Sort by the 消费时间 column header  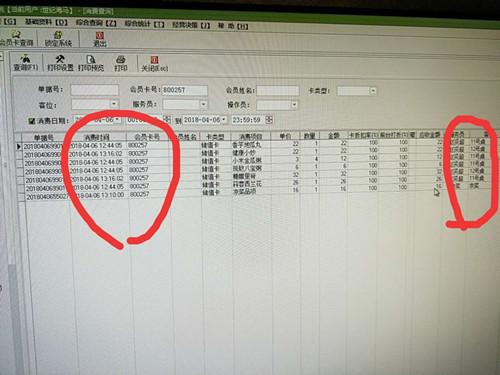[97, 137]
